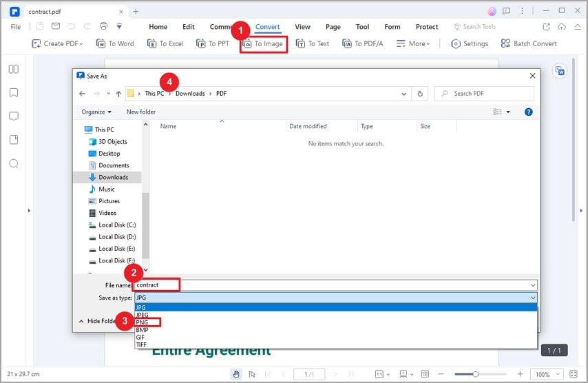
Task: Click the zoom in plus button
Action: pos(520,374)
